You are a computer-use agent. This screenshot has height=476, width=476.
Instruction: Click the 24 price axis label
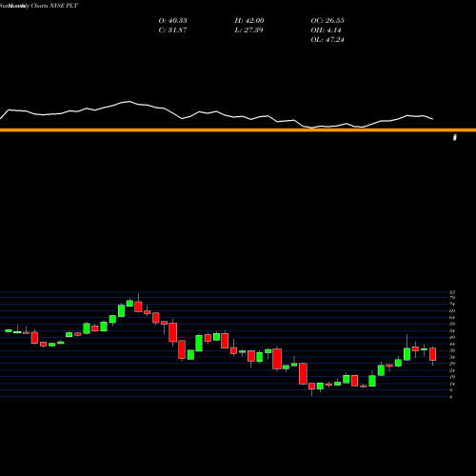pos(452,370)
